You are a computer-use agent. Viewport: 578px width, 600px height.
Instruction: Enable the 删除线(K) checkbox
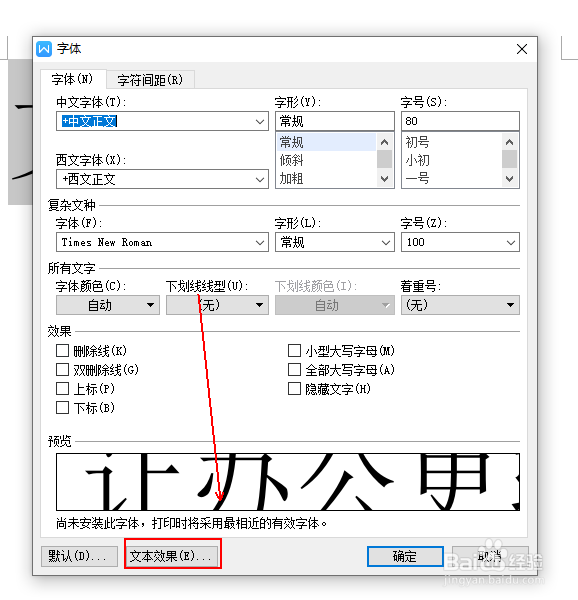(62, 351)
